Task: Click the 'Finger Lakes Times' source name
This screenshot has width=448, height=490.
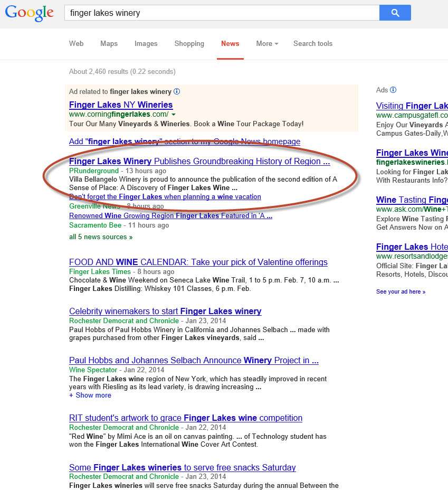Action: [x=100, y=272]
